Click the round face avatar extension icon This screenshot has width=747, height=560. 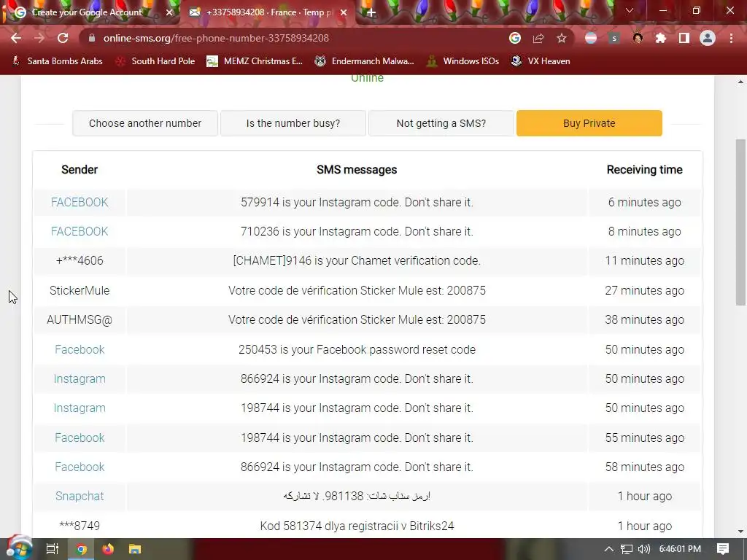(638, 38)
